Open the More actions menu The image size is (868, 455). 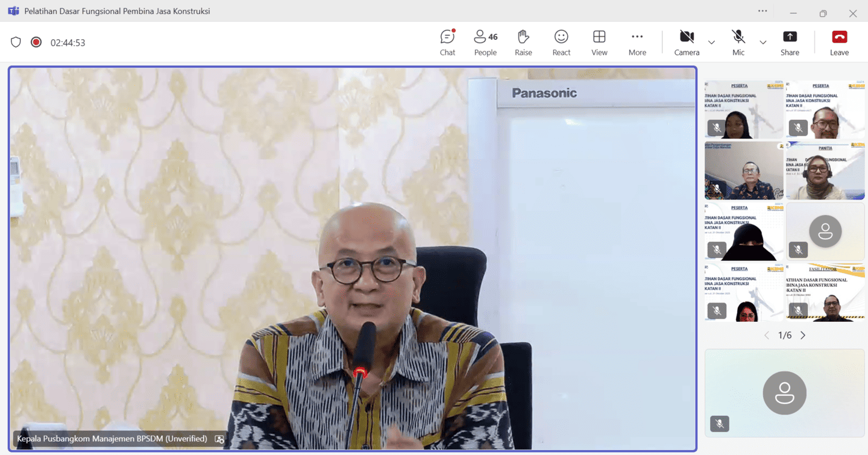pyautogui.click(x=637, y=43)
